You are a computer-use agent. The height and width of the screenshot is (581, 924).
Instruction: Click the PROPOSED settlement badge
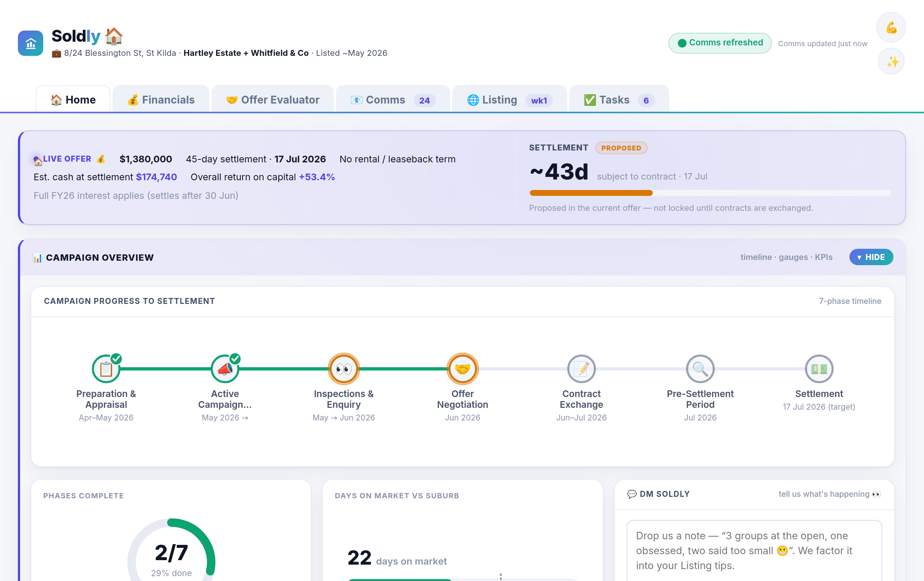pyautogui.click(x=621, y=148)
